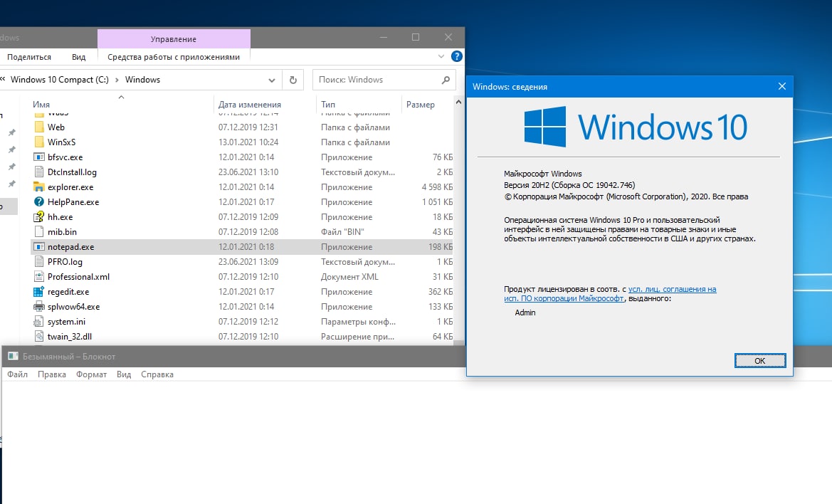This screenshot has width=832, height=504.
Task: Click the Файл "BIN" type cell
Action: (342, 231)
